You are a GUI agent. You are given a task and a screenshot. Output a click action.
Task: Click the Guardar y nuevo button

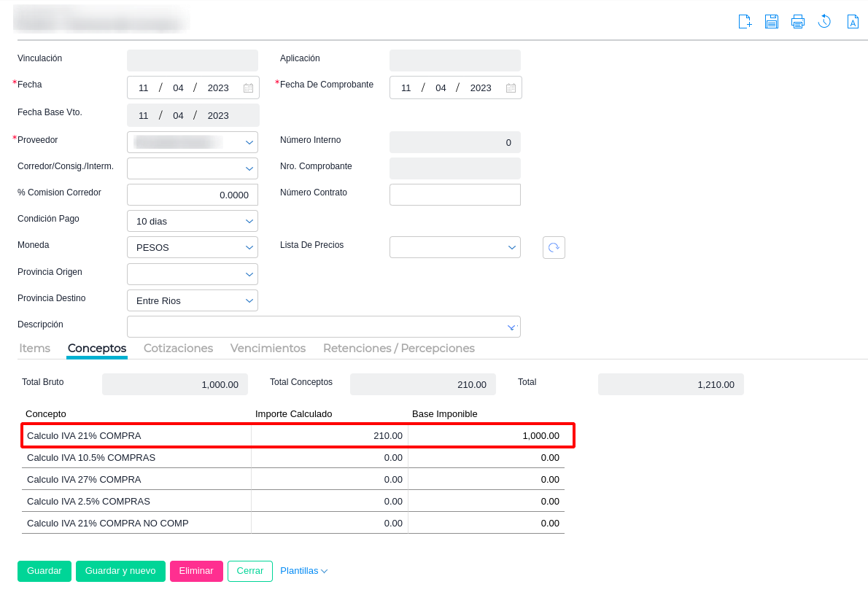pos(120,571)
